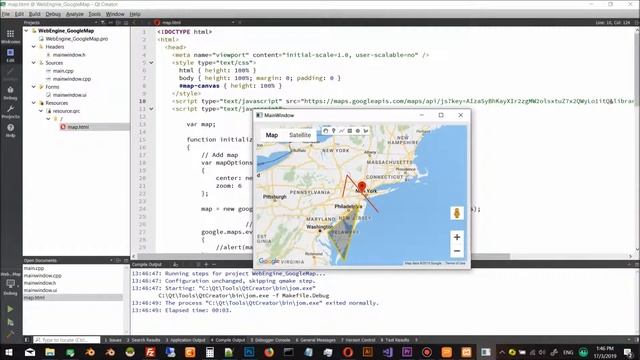This screenshot has height=360, width=640.
Task: Open the General Messages pane
Action: pos(316,340)
